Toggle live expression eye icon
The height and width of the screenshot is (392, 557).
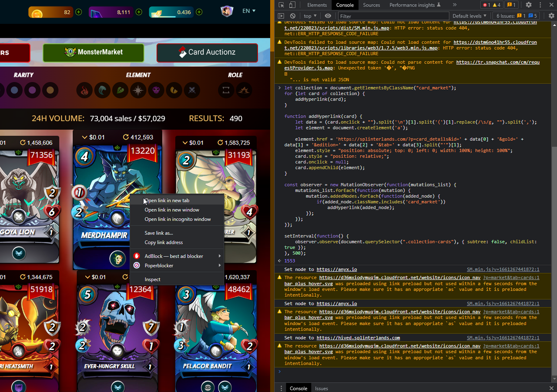click(328, 16)
